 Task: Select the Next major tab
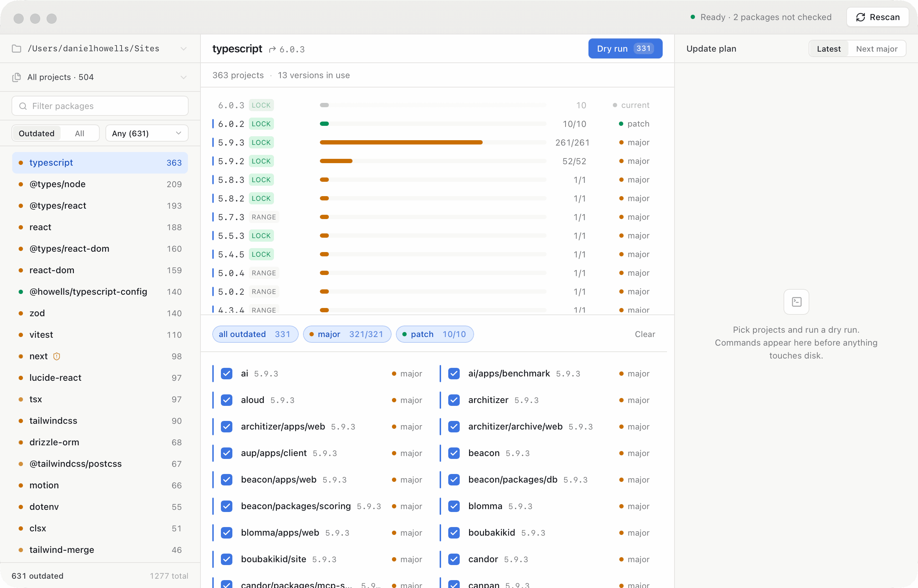pyautogui.click(x=877, y=49)
